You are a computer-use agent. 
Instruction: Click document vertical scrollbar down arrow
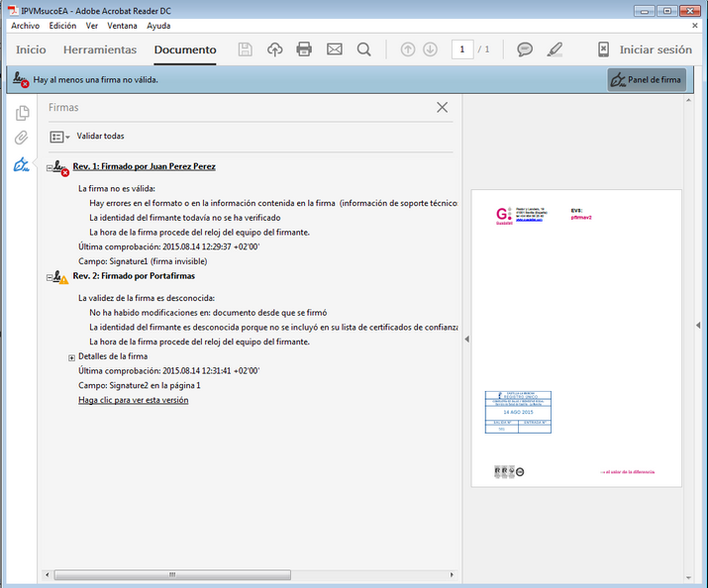tap(688, 578)
